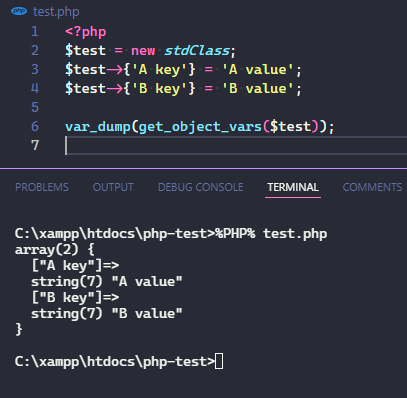This screenshot has width=407, height=398.
Task: Click line number 4 in the gutter
Action: 35,89
